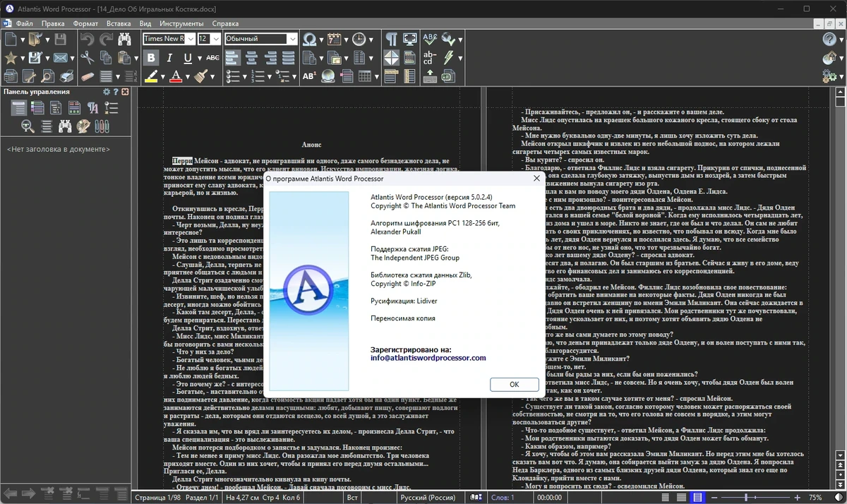Open the Справка menu
847x504 pixels.
pos(225,23)
